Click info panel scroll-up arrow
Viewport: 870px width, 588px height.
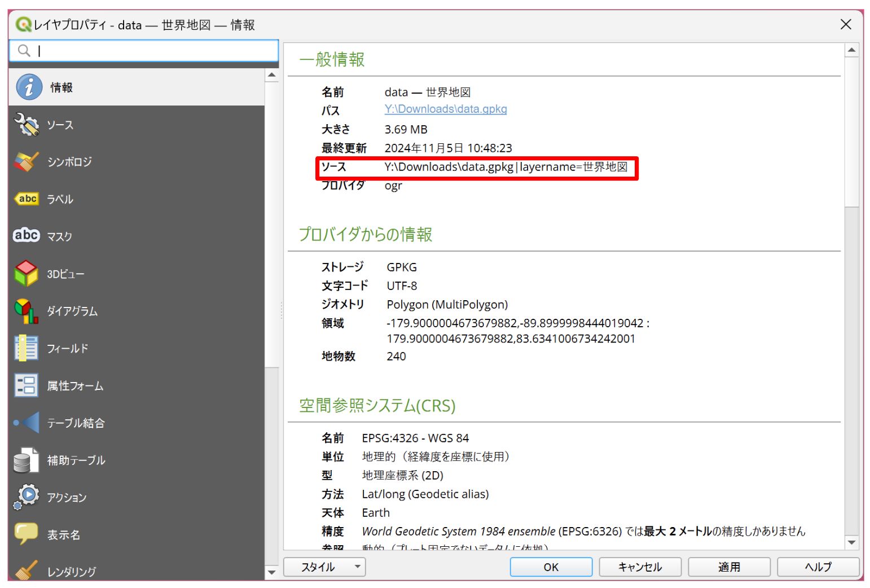click(851, 50)
